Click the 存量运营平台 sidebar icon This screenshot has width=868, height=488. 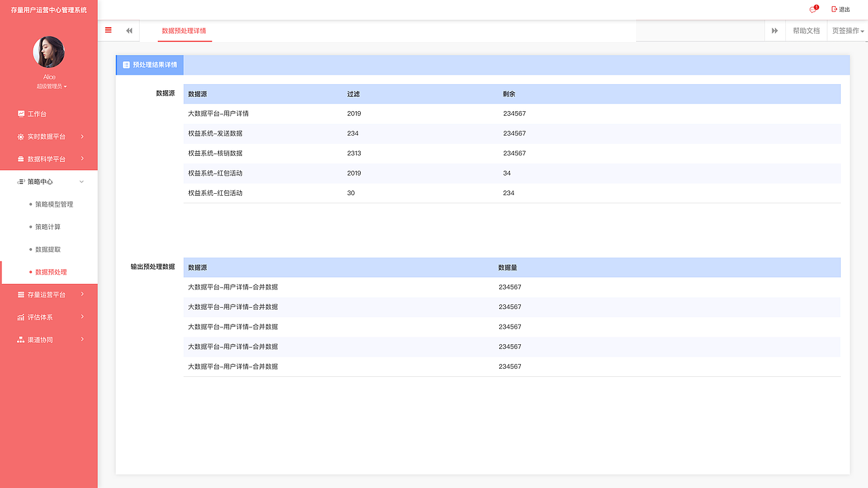click(x=21, y=295)
